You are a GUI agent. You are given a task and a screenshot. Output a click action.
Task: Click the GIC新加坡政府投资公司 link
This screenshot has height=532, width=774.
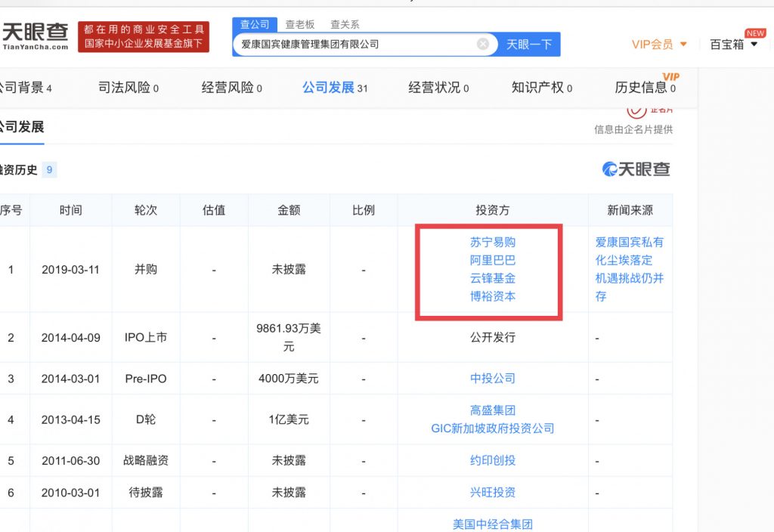coord(493,428)
